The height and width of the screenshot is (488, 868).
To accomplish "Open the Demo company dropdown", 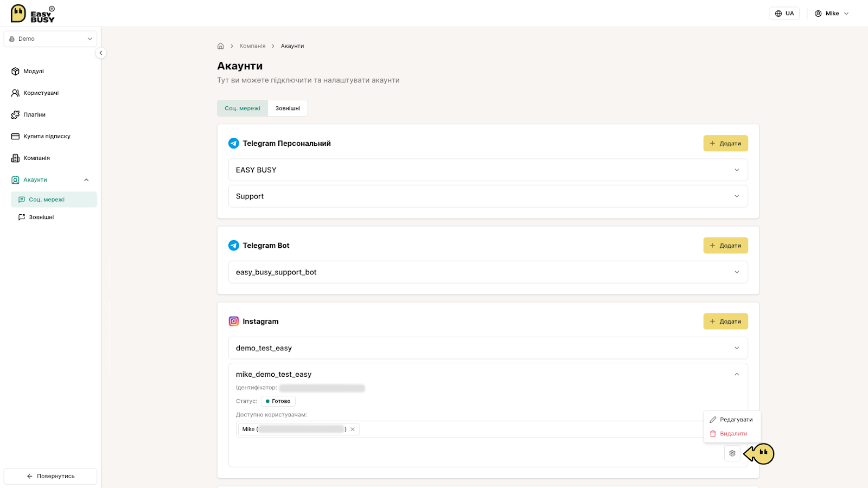I will (50, 39).
